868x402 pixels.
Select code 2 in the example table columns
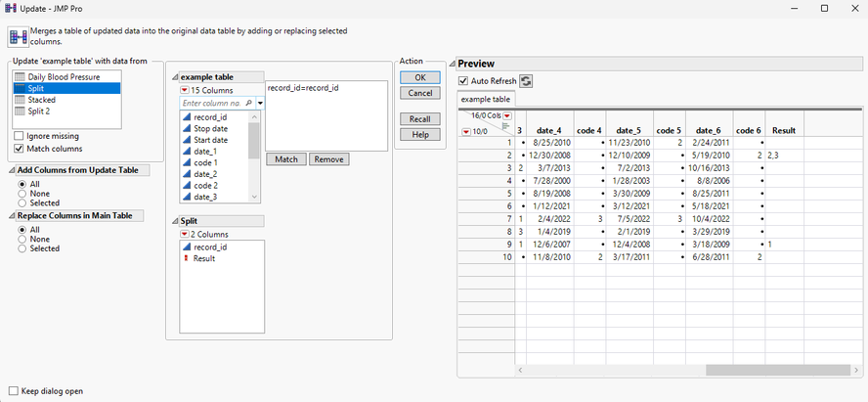(205, 186)
